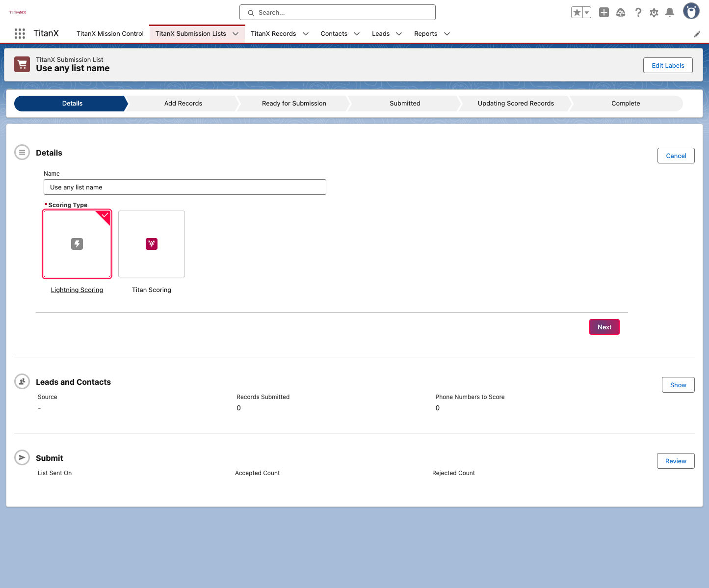Expand the Contacts tab dropdown
Image resolution: width=709 pixels, height=588 pixels.
357,34
